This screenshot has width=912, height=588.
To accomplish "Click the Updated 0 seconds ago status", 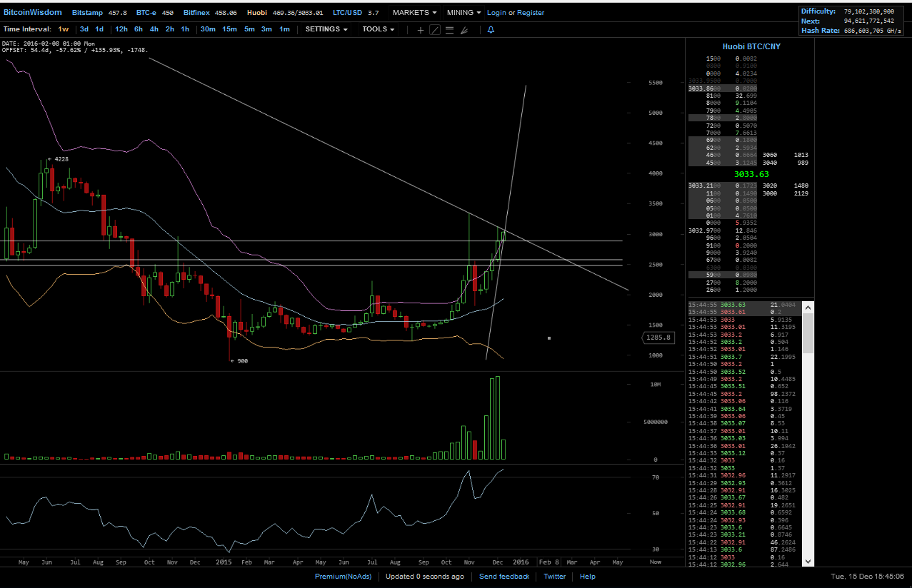I will pyautogui.click(x=425, y=577).
